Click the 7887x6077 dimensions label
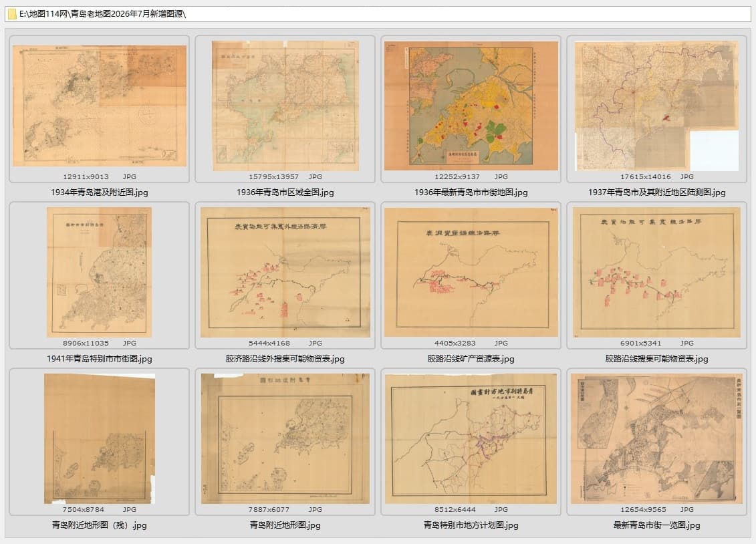756x544 pixels. 269,509
